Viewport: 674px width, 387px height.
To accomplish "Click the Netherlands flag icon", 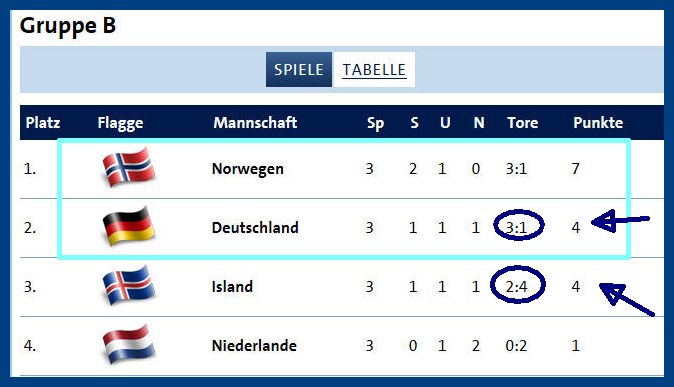I will (129, 344).
